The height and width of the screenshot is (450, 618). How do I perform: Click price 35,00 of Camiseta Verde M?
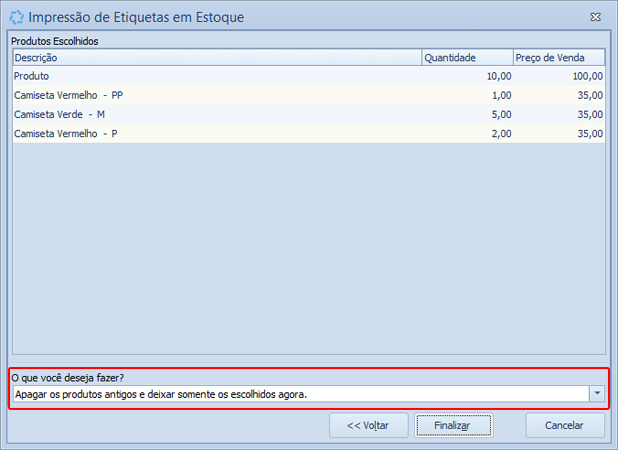(590, 114)
